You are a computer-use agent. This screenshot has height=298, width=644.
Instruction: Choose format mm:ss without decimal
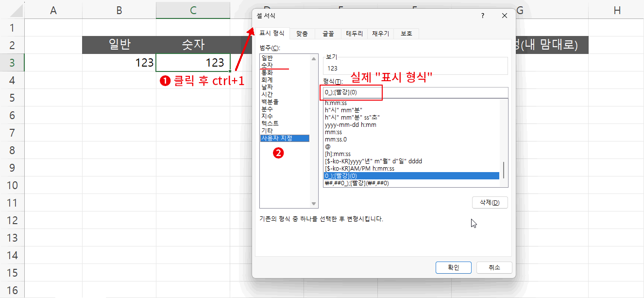(x=412, y=132)
